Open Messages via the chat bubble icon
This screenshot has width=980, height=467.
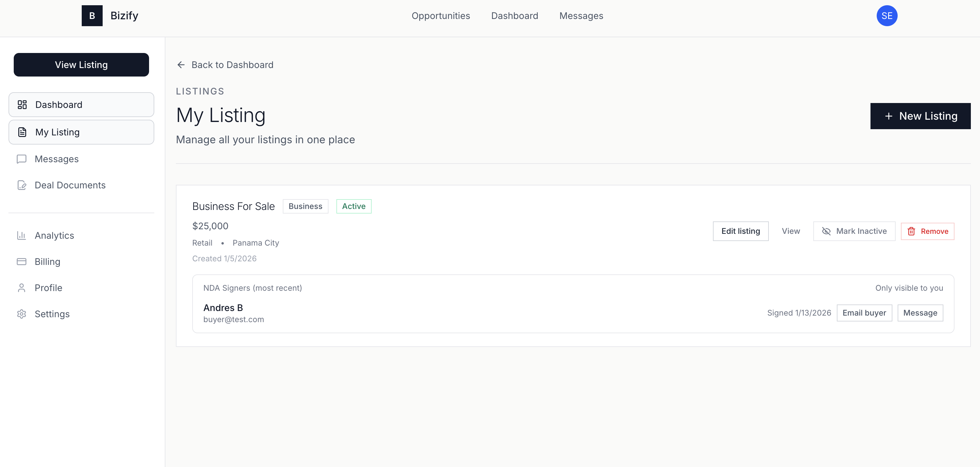click(22, 159)
